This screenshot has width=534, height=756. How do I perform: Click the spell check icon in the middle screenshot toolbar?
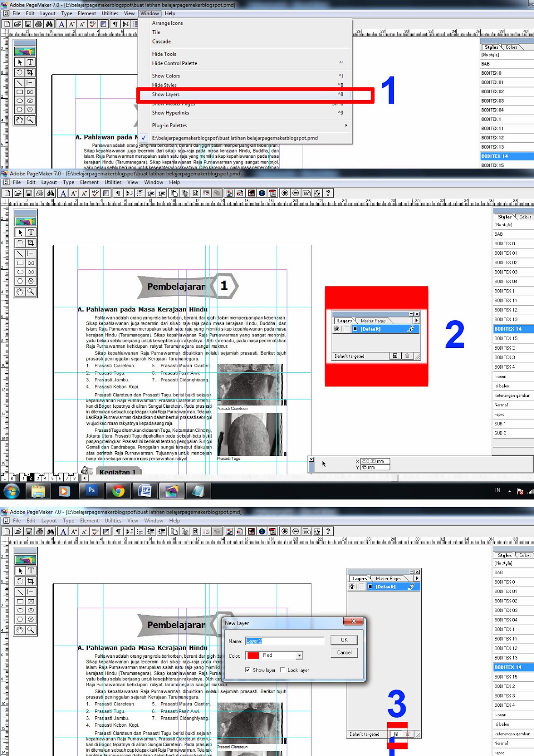(x=95, y=193)
